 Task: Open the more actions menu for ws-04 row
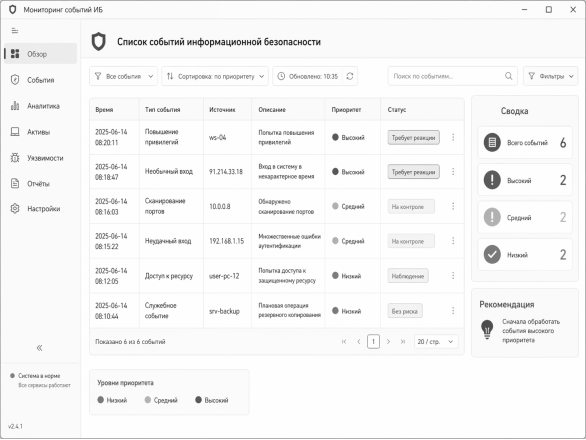coord(453,137)
